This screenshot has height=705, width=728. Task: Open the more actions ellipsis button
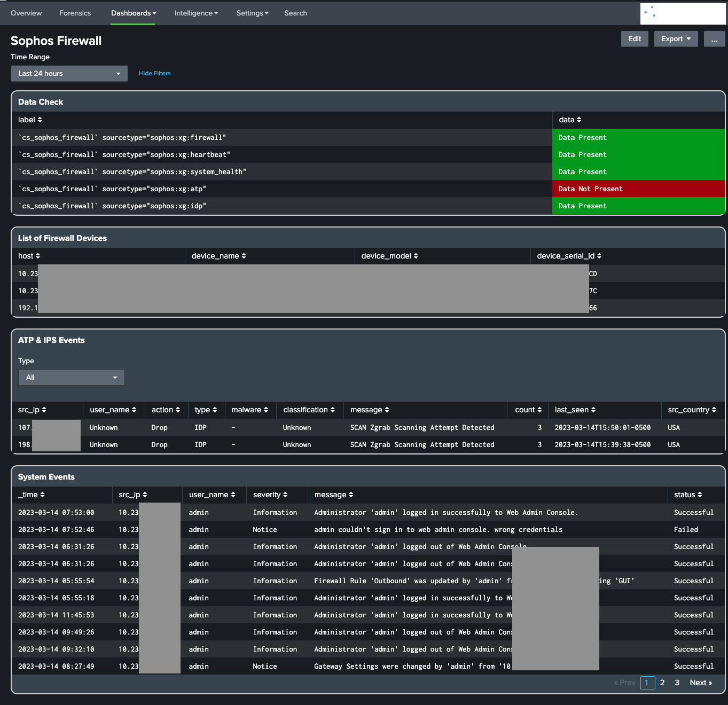[x=714, y=38]
